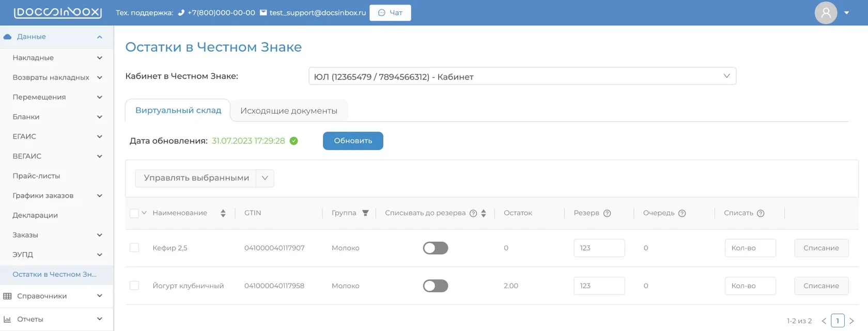Open the Управлять выбранными dropdown arrow

pos(265,178)
